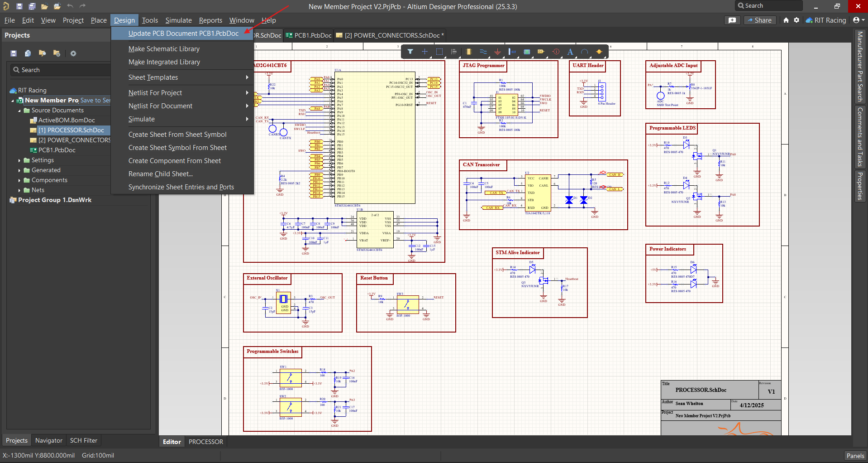868x463 pixels.
Task: Select Update PCB Document PCB1.PcbDoc
Action: pyautogui.click(x=182, y=34)
